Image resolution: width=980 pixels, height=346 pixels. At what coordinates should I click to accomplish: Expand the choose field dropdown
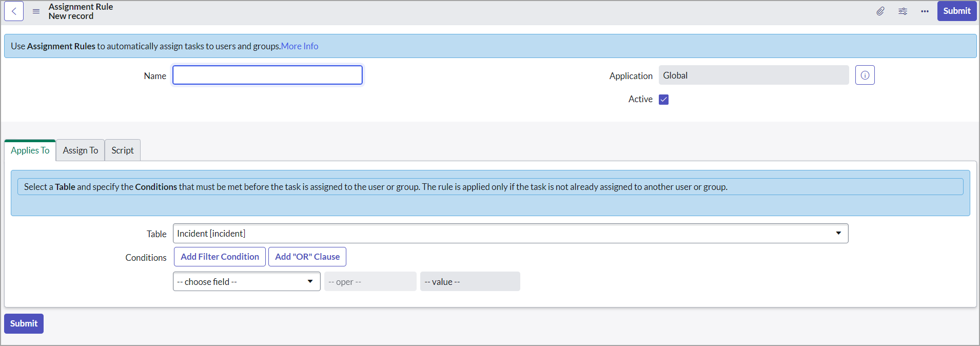[x=246, y=282]
